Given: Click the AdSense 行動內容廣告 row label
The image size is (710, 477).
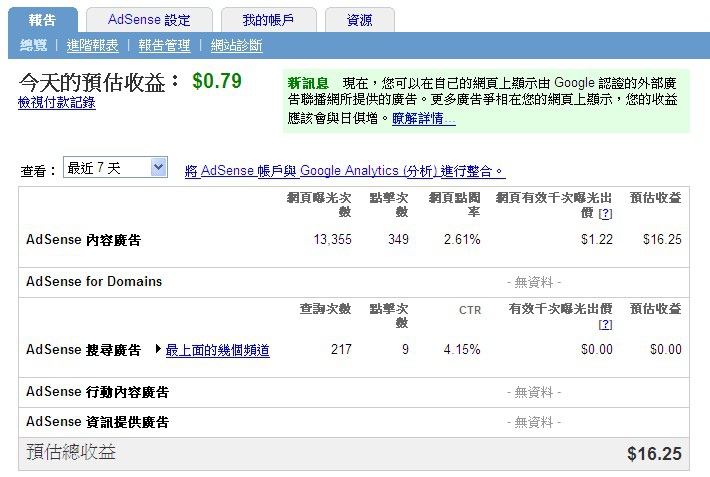Looking at the screenshot, I should (x=97, y=391).
